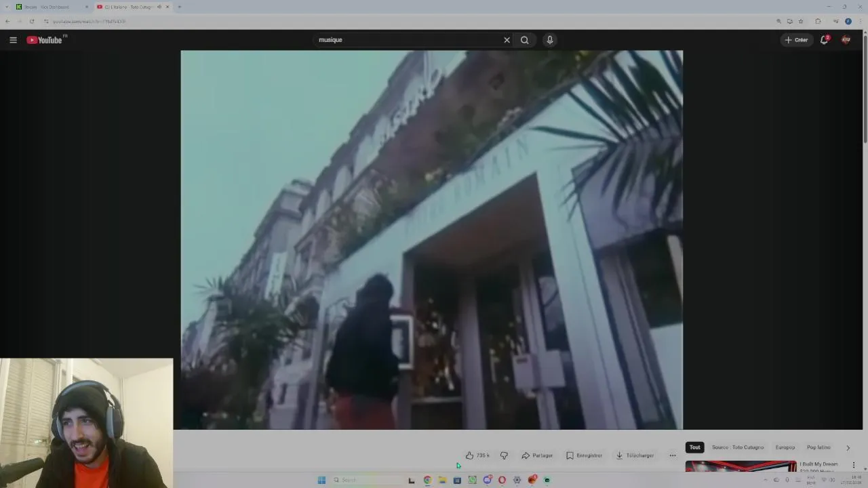Open more actions three-dot menu under video

(673, 455)
